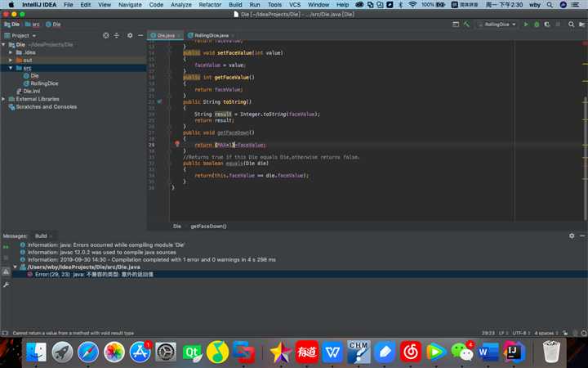Click the locate current file target icon

[x=105, y=36]
